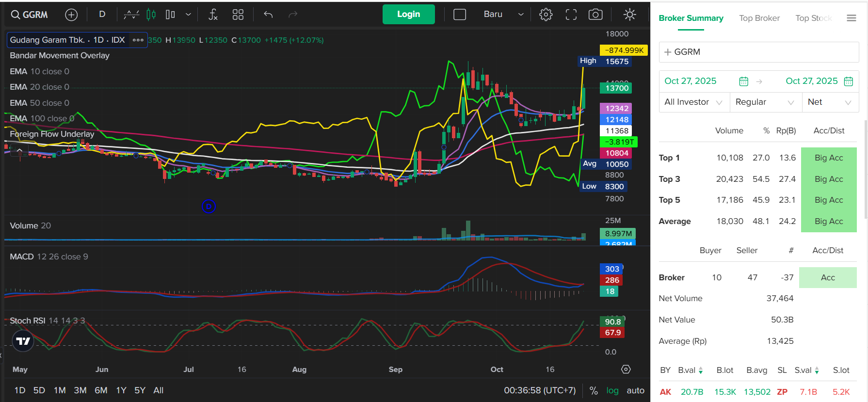The width and height of the screenshot is (868, 402).
Task: Open the Net filter dropdown
Action: pos(830,102)
